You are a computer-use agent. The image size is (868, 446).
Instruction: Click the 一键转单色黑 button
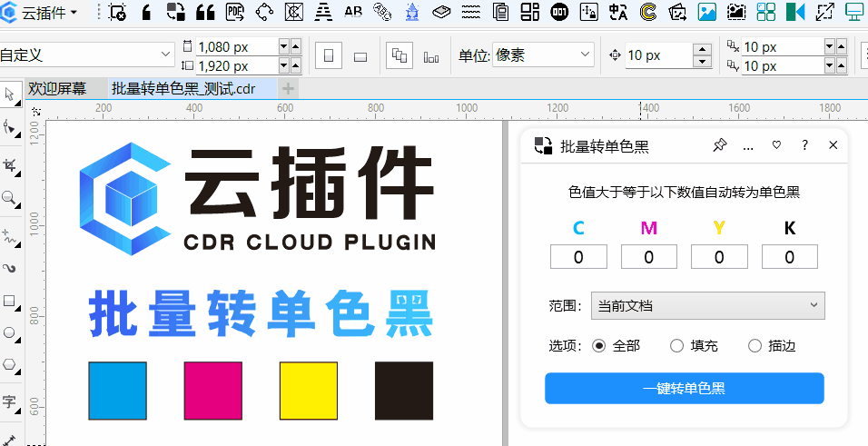pos(685,389)
